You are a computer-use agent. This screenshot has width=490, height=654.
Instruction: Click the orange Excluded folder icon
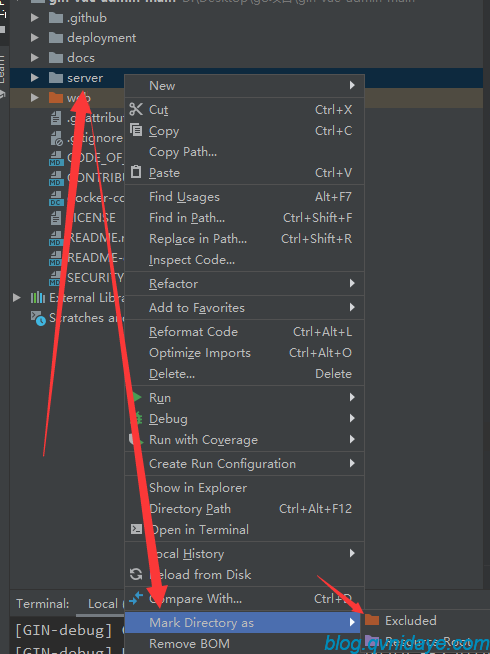point(372,620)
